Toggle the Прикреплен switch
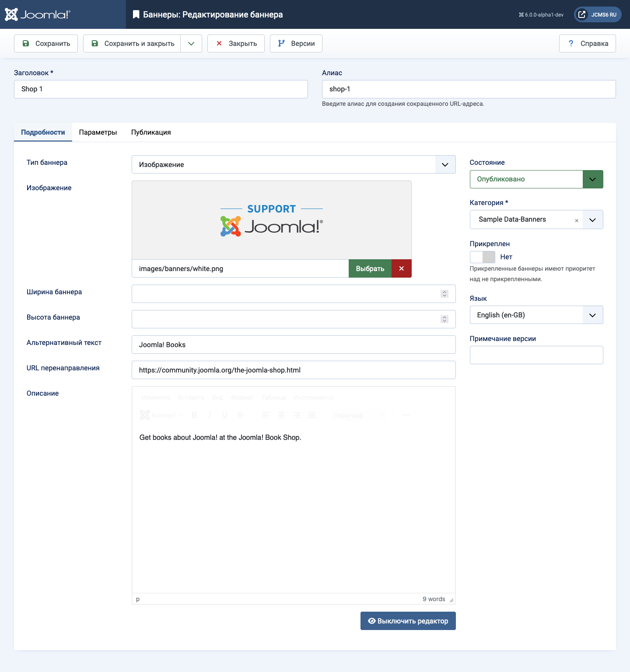This screenshot has height=672, width=630. click(x=483, y=257)
